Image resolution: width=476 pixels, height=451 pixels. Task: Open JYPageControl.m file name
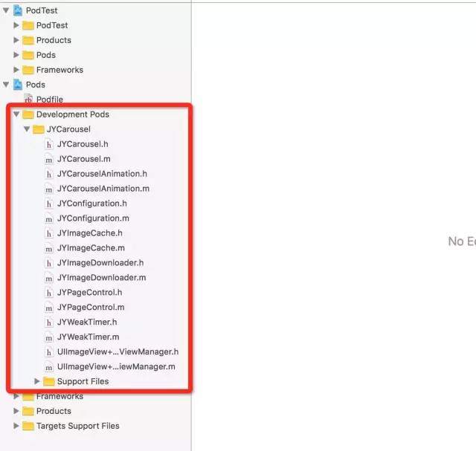coord(91,308)
